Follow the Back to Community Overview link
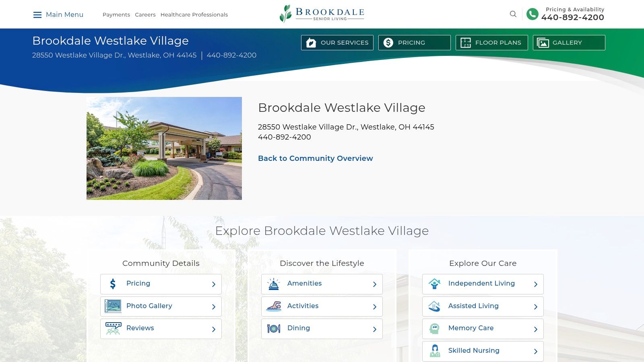This screenshot has height=362, width=644. (x=316, y=158)
